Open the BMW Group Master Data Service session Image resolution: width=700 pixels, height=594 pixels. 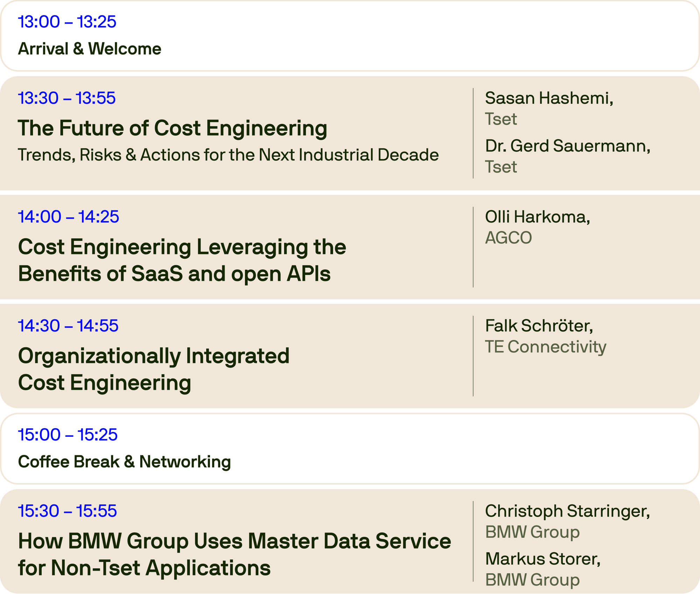234,554
